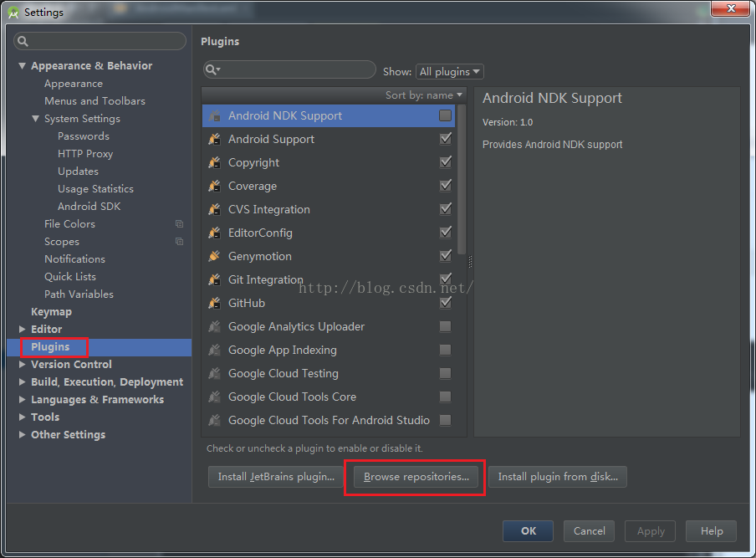This screenshot has width=756, height=558.
Task: Expand the Version Control section
Action: click(22, 364)
